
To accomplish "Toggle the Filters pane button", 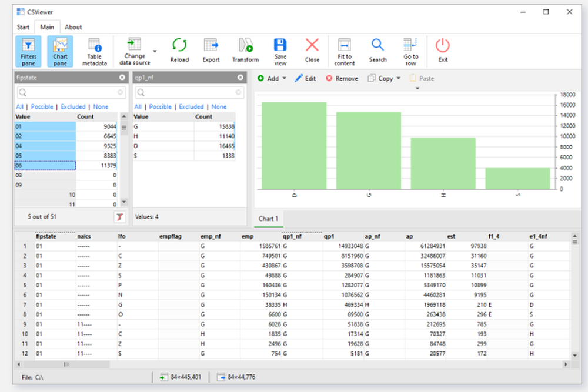I will 28,51.
